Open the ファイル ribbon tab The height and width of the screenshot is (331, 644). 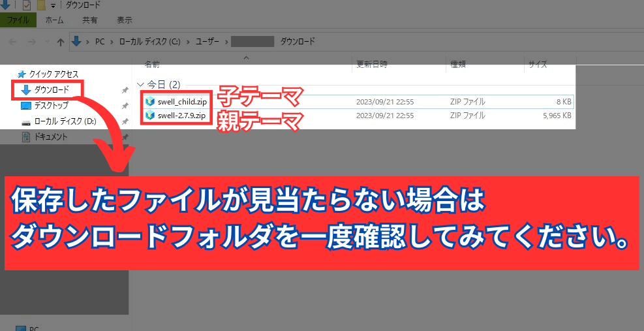pyautogui.click(x=18, y=20)
